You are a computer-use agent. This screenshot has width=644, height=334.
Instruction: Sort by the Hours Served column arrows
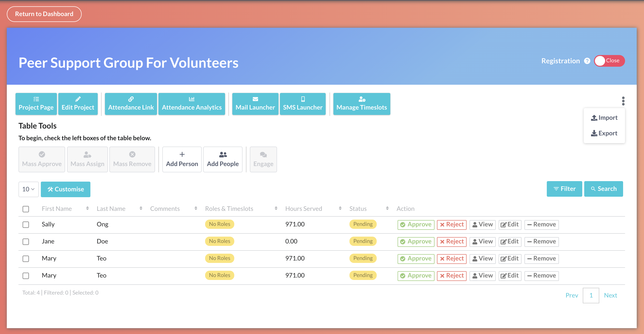click(x=340, y=208)
